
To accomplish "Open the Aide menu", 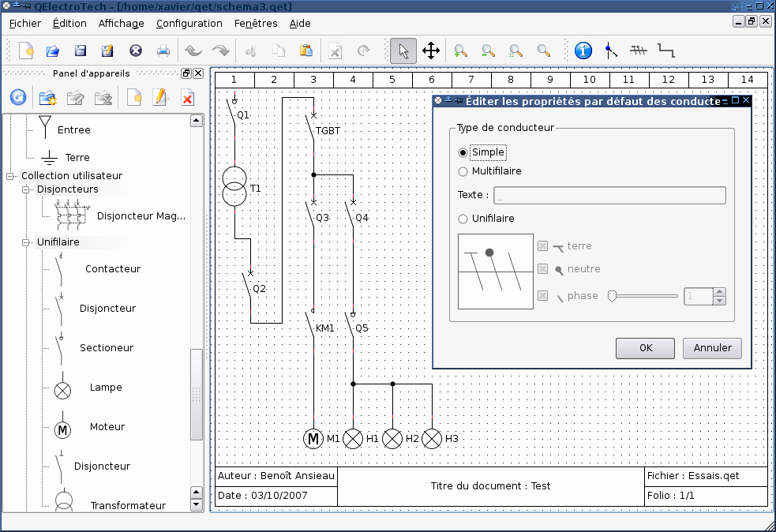I will (x=300, y=23).
